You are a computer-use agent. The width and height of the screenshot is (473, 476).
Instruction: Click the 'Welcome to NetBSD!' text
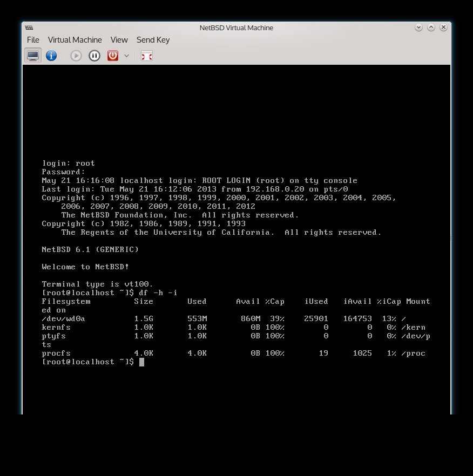pyautogui.click(x=85, y=267)
